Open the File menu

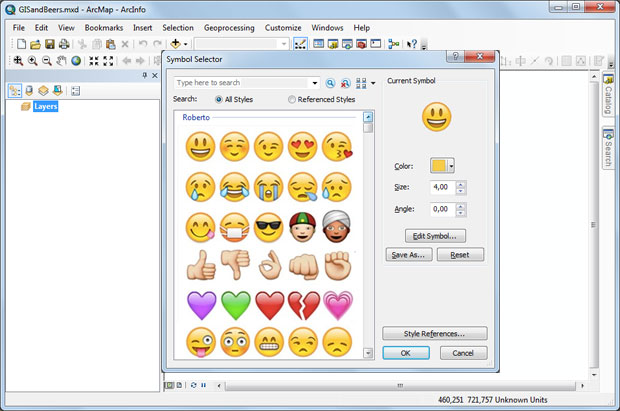(x=19, y=28)
